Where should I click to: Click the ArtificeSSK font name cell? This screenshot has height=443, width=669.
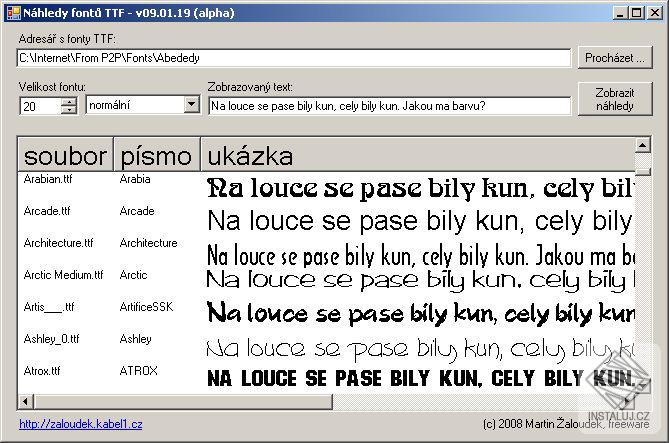pyautogui.click(x=146, y=307)
